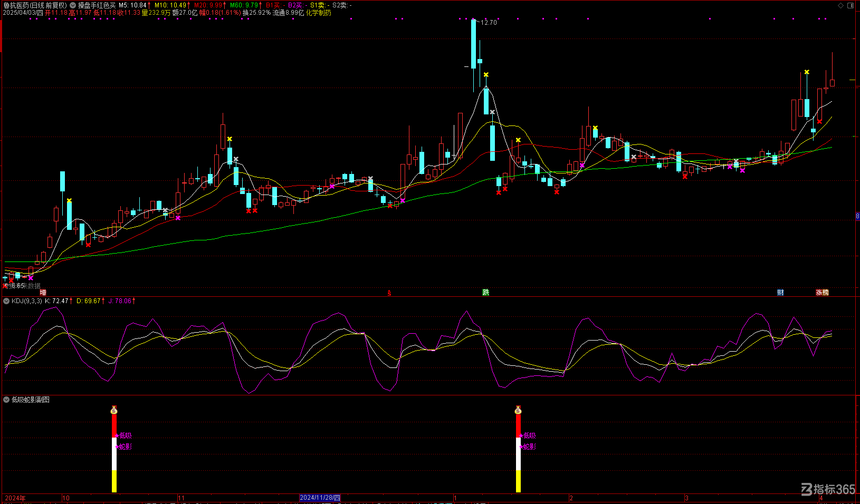
Task: Click the 涨榜 event marker
Action: point(823,292)
